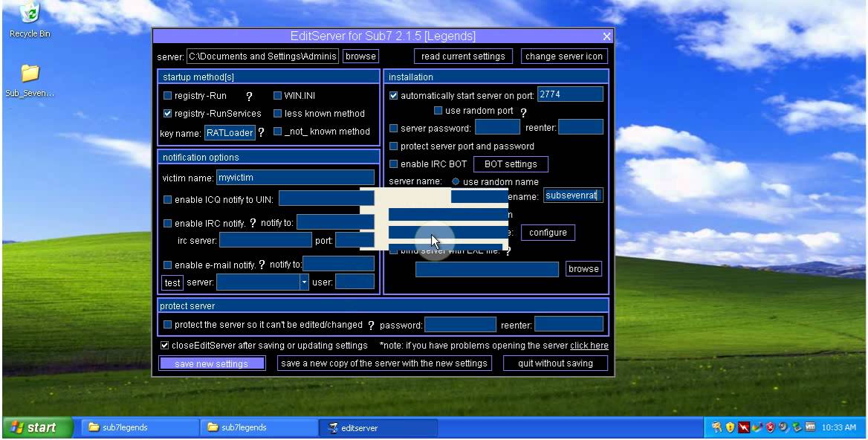868x440 pixels.
Task: Click the network computers tray icon
Action: click(x=797, y=428)
